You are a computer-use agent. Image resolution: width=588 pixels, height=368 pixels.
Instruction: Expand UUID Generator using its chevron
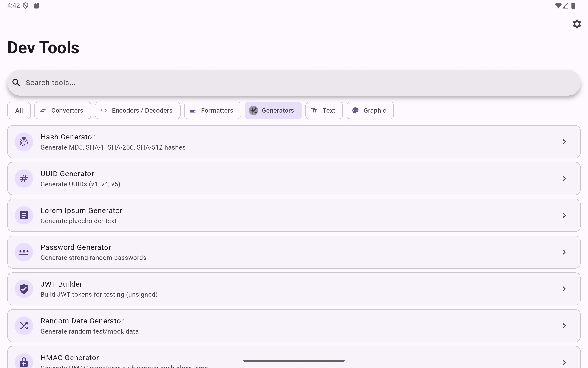tap(564, 178)
